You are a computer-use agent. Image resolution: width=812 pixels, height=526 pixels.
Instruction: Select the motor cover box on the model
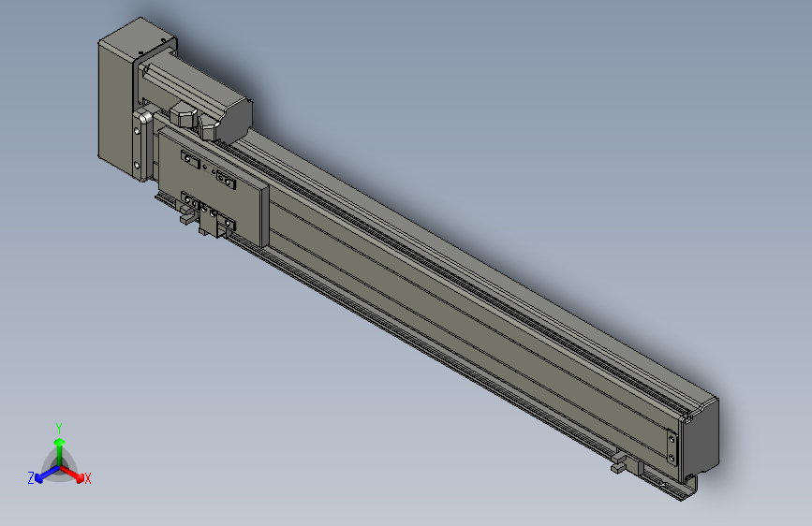[118, 98]
